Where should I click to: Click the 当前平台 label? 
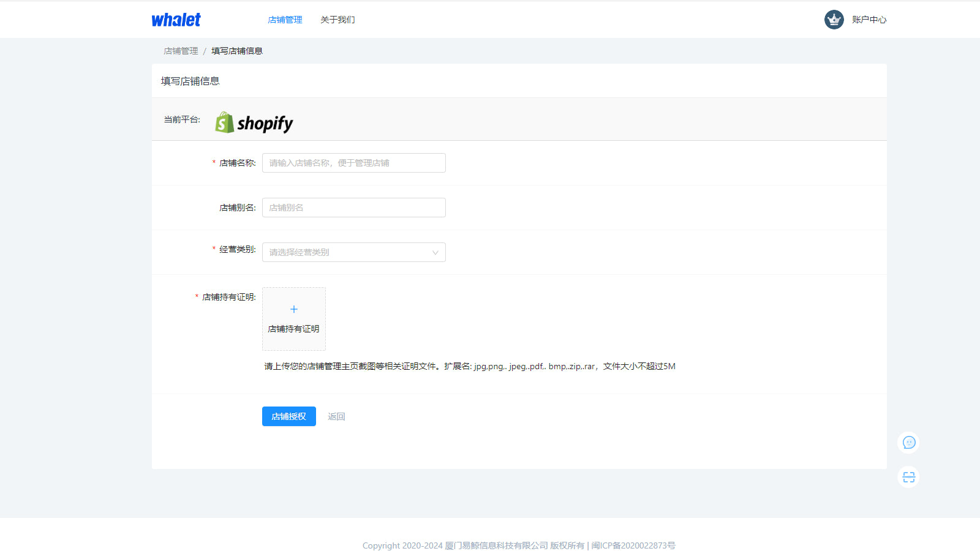(x=182, y=119)
